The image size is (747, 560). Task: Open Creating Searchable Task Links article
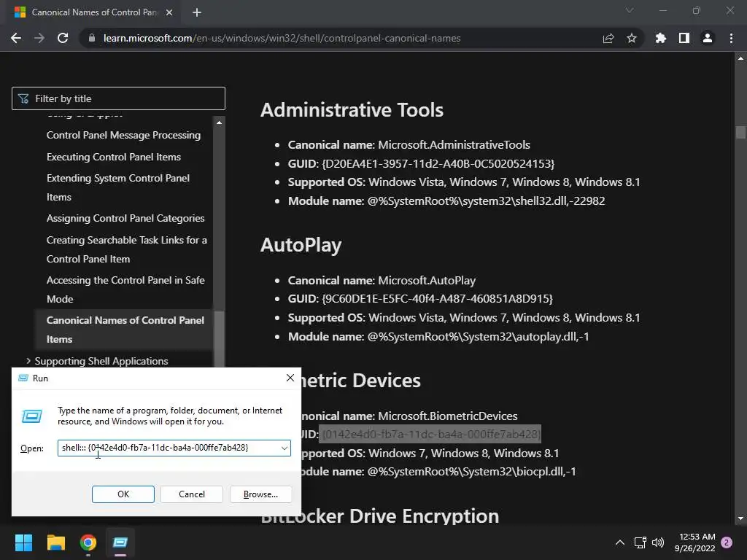tap(127, 249)
